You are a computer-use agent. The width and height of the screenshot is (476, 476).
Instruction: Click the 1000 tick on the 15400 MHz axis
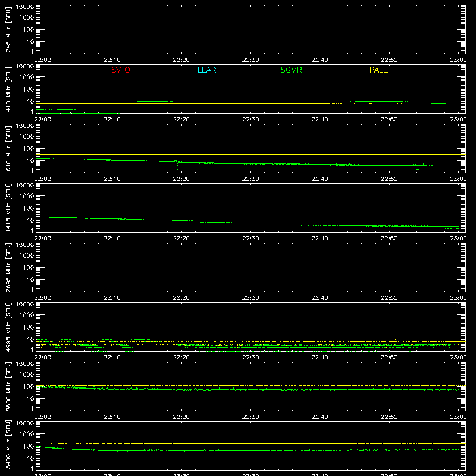[x=27, y=434]
